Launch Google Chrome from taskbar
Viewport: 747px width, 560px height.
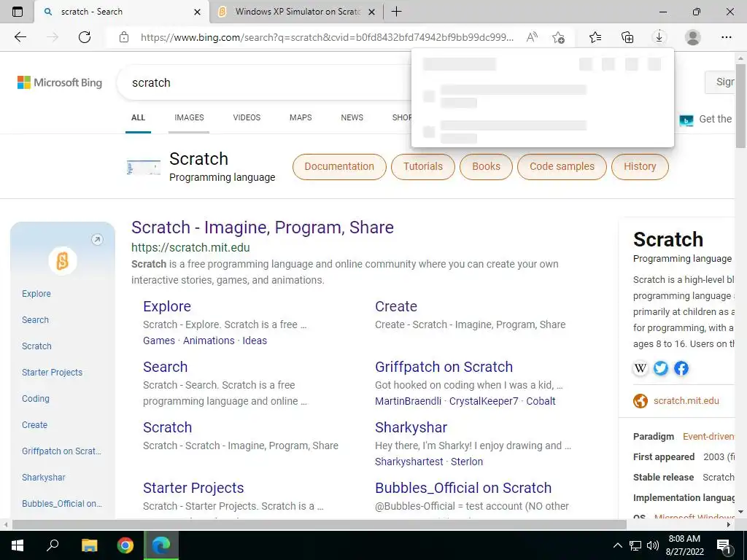click(125, 545)
